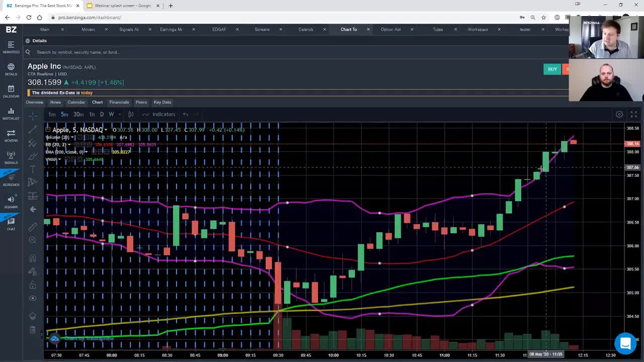Expand Volume (20) indicator dropdown
Viewport: 644px width, 362px height.
72,137
